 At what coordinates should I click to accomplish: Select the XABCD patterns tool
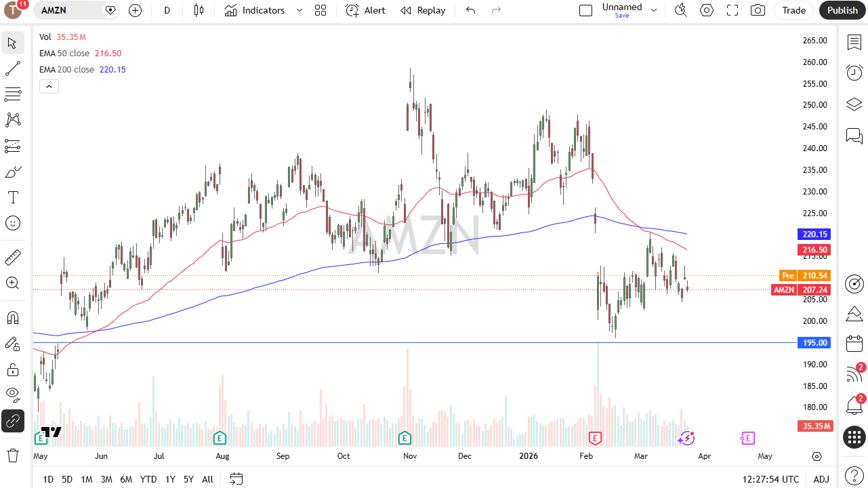click(13, 119)
